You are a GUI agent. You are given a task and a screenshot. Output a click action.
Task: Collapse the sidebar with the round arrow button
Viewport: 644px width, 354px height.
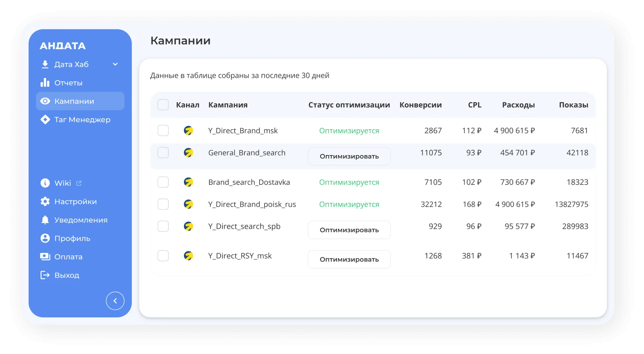pos(115,301)
